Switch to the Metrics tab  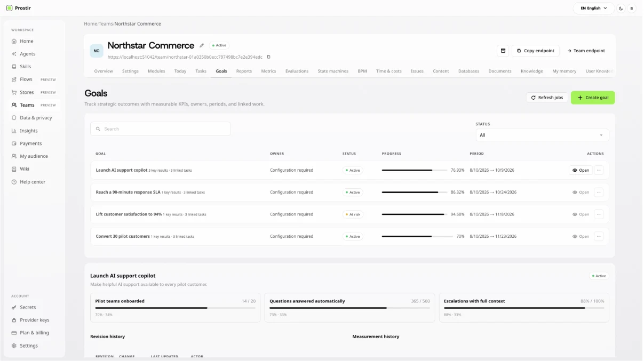268,71
